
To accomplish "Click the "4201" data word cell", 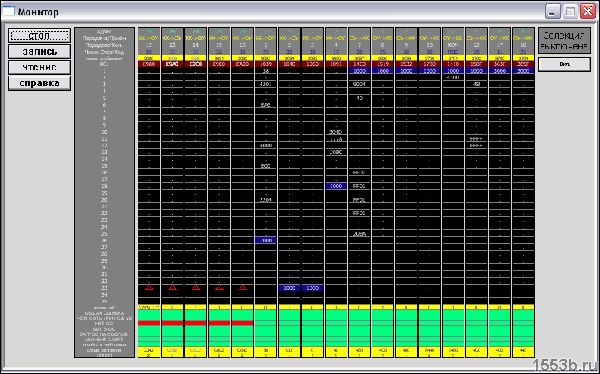I will [266, 84].
